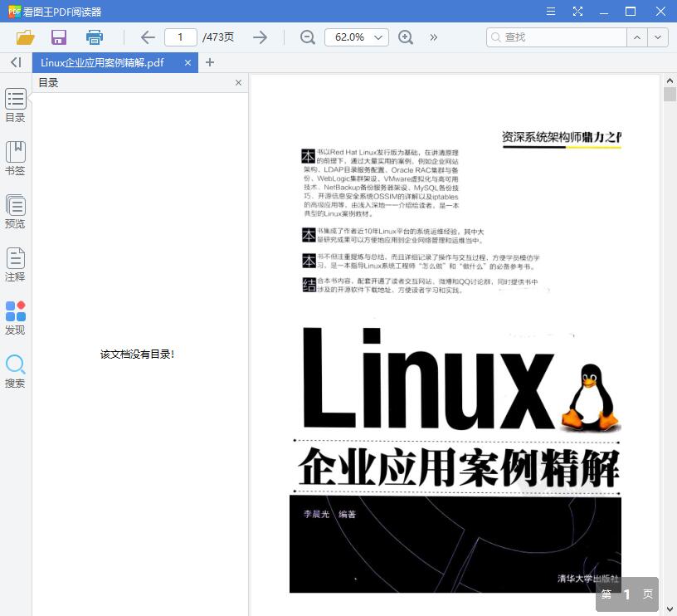Collapse the sidebar with the left arrow-bar icon

coord(16,62)
